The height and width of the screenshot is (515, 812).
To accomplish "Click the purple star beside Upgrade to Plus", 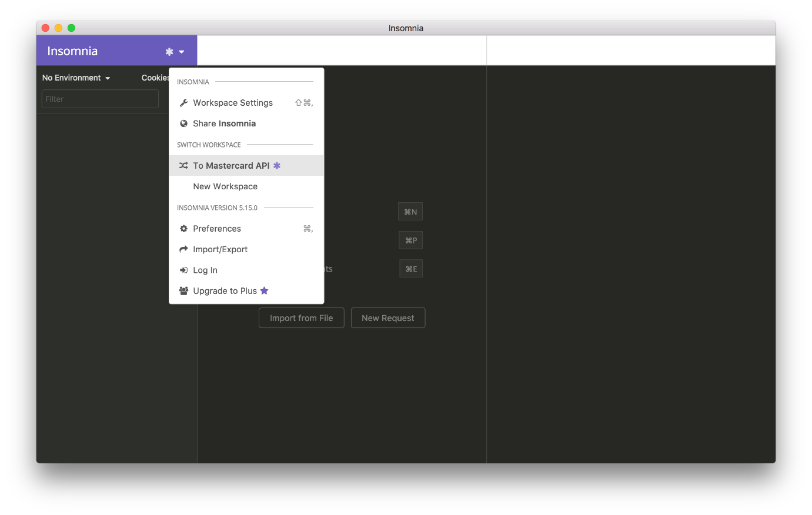I will coord(264,290).
